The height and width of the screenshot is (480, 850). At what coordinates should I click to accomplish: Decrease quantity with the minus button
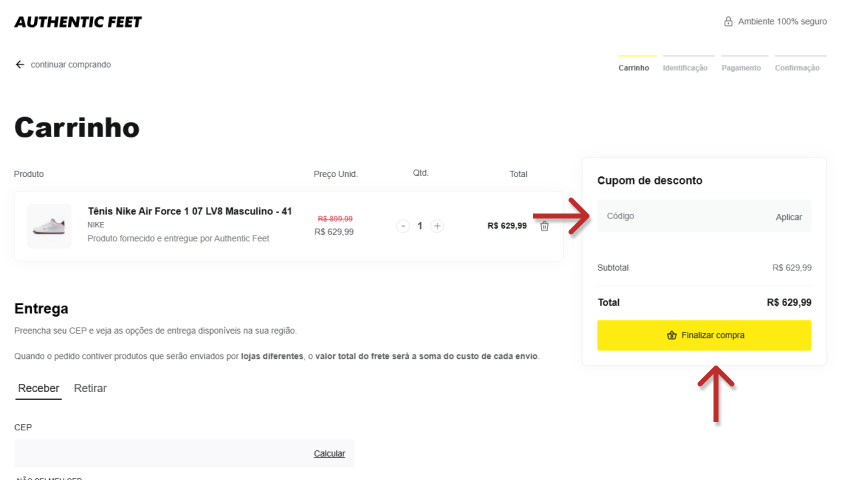(x=403, y=226)
